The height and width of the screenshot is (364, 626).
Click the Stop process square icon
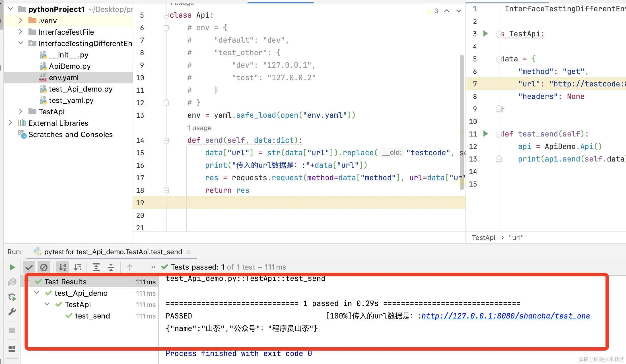[12, 330]
